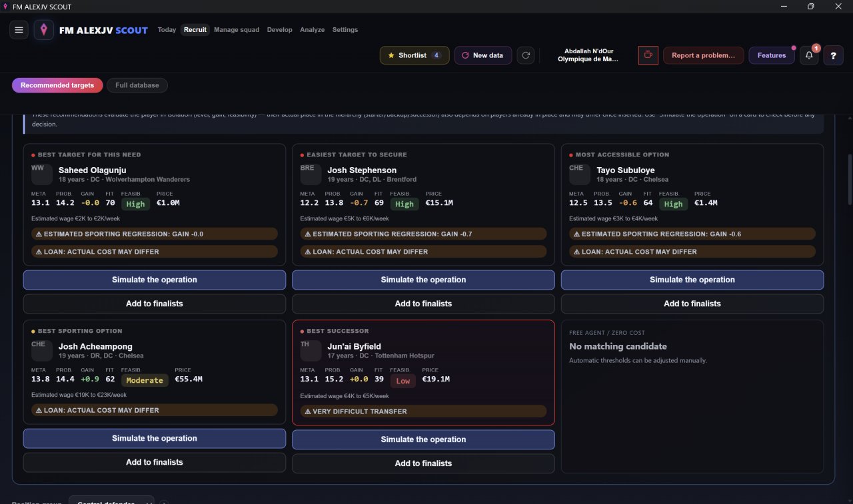Open the Shortlist with 4 players
The width and height of the screenshot is (853, 504).
click(x=415, y=55)
